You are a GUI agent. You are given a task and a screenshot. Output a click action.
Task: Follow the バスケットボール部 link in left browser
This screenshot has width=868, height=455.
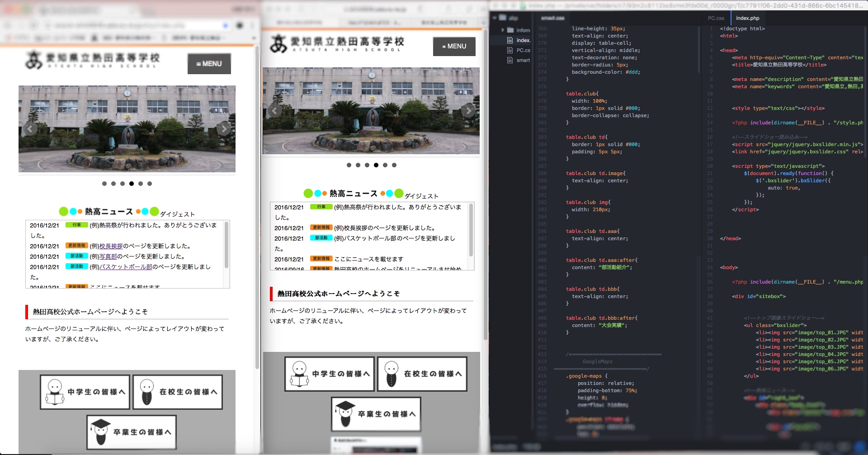[x=126, y=267]
